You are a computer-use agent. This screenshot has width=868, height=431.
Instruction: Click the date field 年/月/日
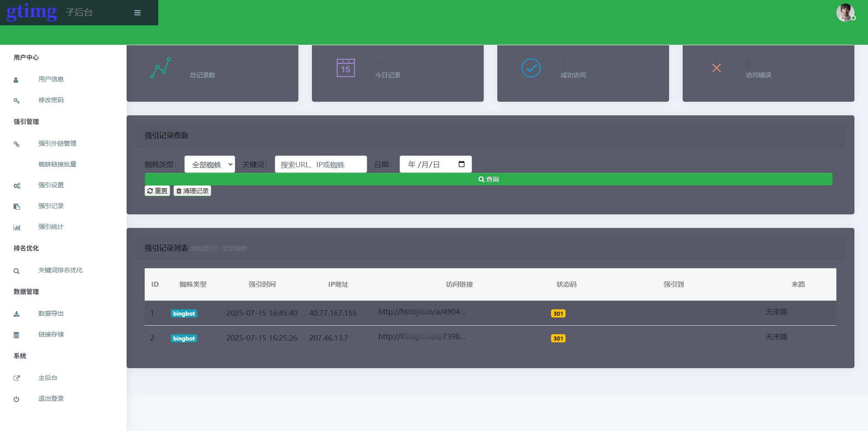click(x=436, y=164)
